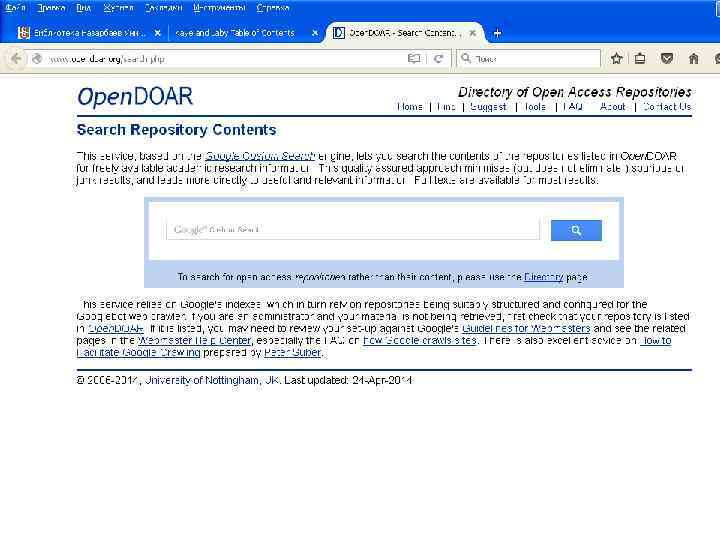
Task: Close the OpenDOAR Search Contents tab
Action: [x=472, y=33]
